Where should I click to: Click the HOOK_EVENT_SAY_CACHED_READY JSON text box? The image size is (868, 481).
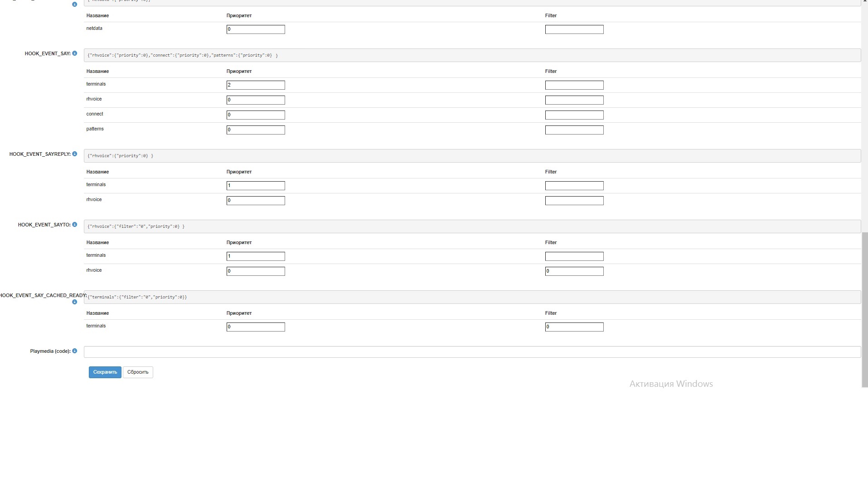pyautogui.click(x=472, y=297)
